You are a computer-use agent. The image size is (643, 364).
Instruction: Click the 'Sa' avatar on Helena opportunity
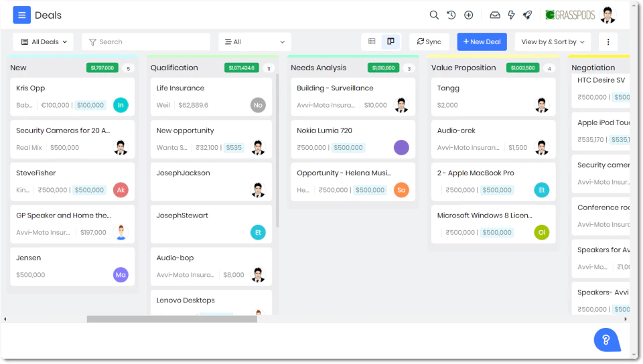401,190
